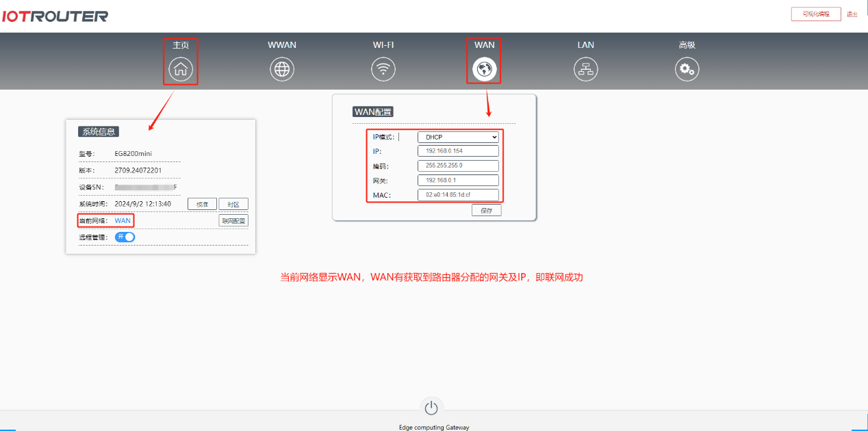
Task: Open the WWAN globe icon
Action: pyautogui.click(x=281, y=68)
